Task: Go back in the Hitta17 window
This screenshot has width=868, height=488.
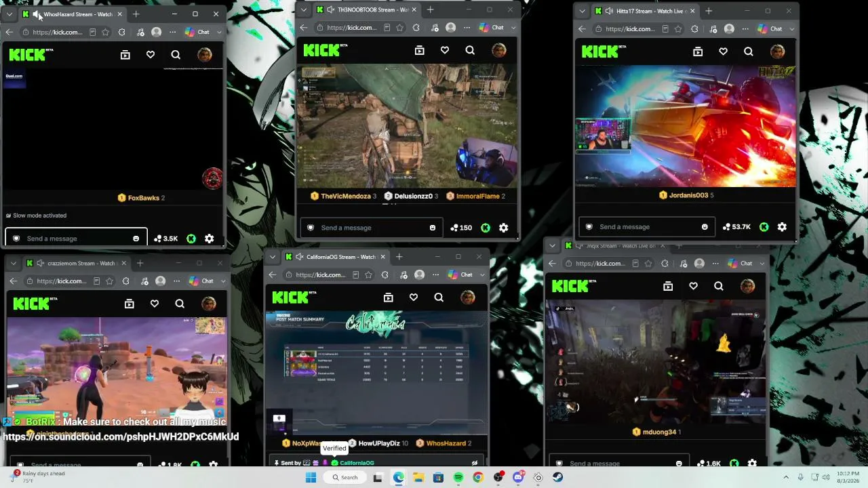Action: pos(582,28)
